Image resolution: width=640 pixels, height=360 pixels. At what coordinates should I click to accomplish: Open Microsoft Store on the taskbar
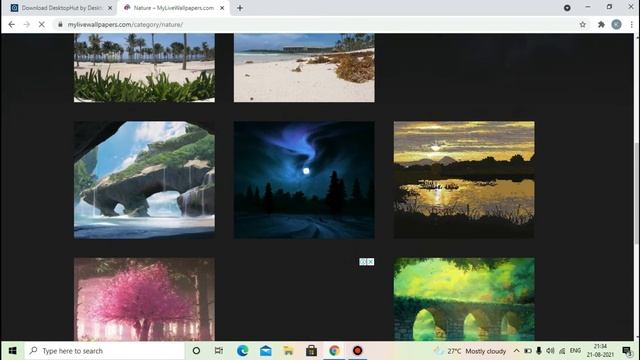click(x=311, y=351)
